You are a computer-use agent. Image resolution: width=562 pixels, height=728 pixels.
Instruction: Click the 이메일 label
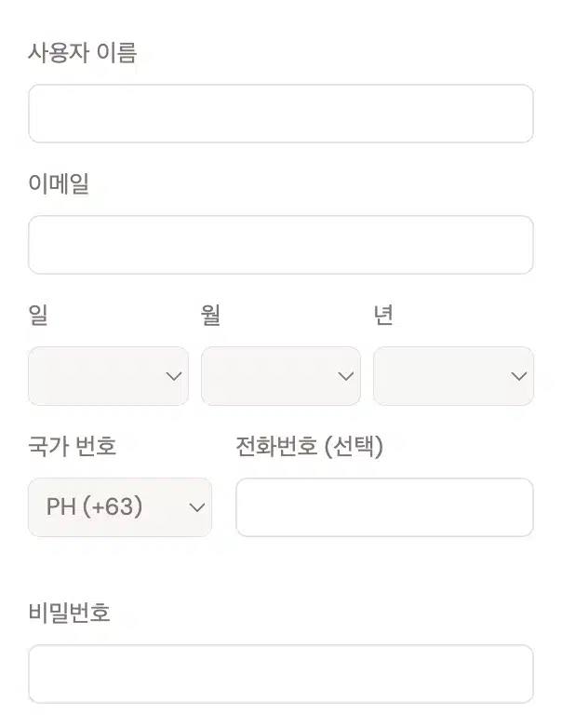point(59,182)
